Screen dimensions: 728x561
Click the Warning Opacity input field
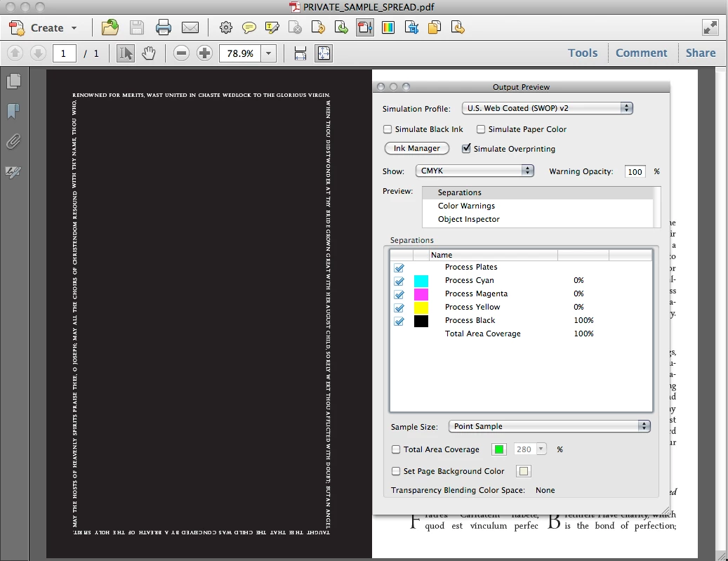pos(635,171)
